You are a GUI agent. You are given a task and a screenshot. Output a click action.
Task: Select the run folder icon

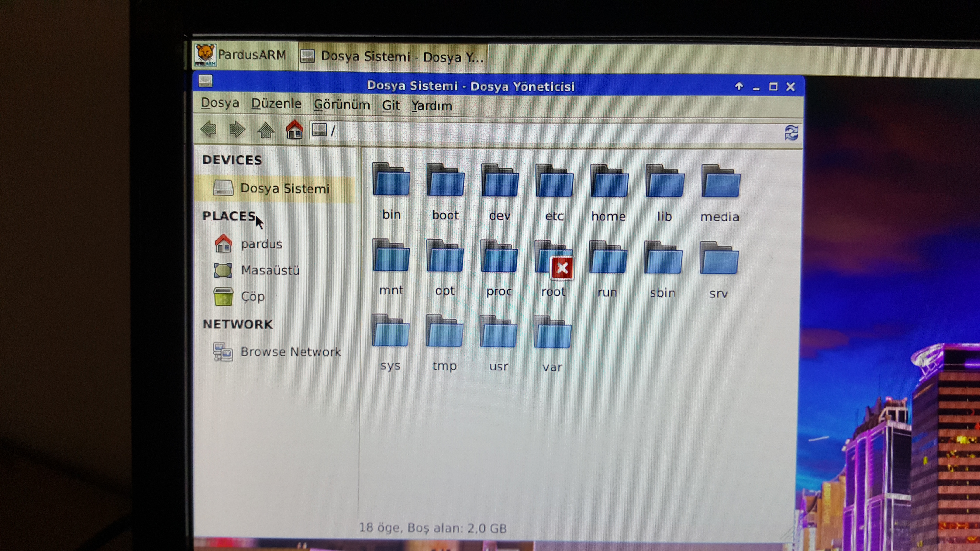608,257
